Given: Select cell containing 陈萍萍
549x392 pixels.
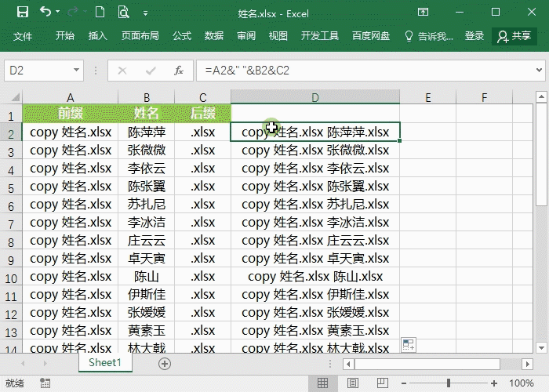Looking at the screenshot, I should pyautogui.click(x=147, y=132).
